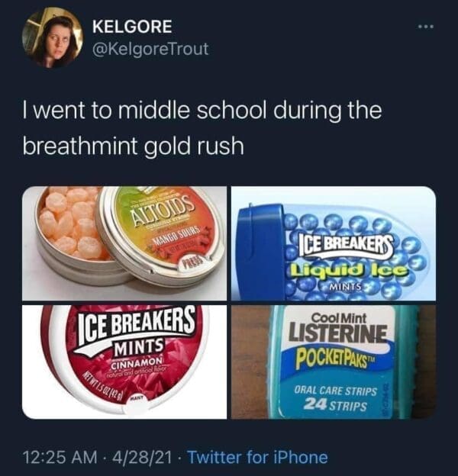Image resolution: width=458 pixels, height=476 pixels.
Task: Click KELGORE's profile avatar
Action: tap(53, 37)
